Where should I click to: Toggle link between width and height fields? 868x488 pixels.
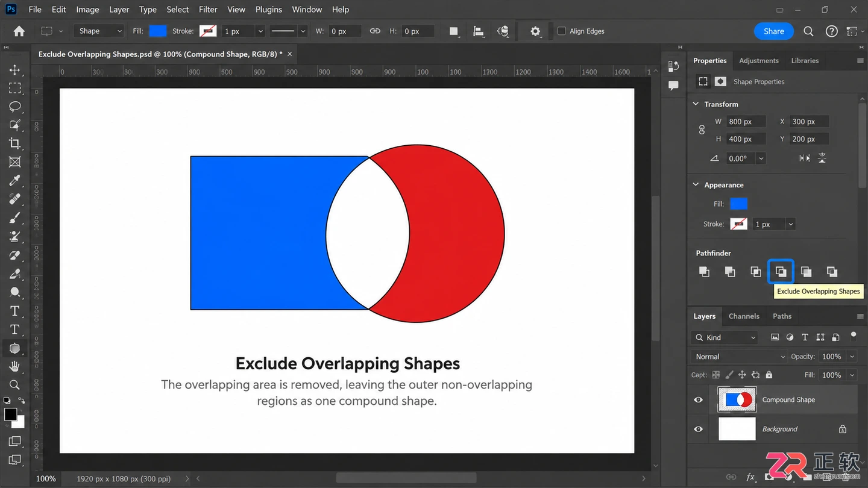[375, 31]
